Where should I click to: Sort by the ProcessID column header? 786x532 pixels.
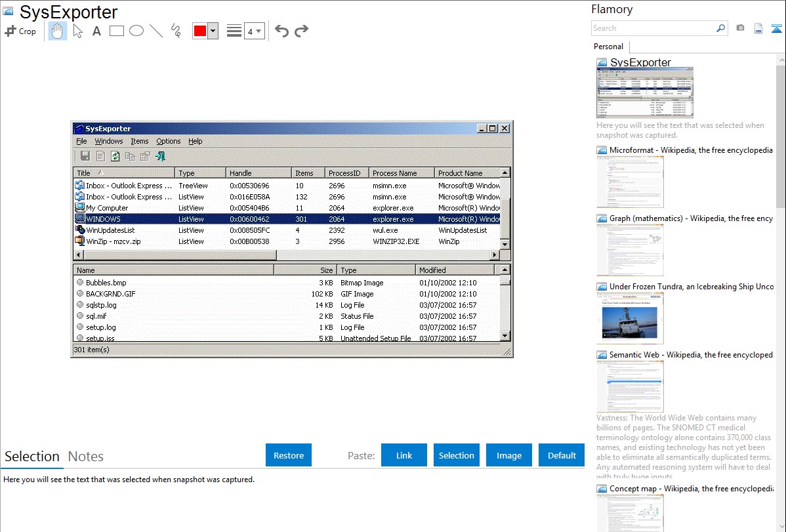pyautogui.click(x=347, y=173)
